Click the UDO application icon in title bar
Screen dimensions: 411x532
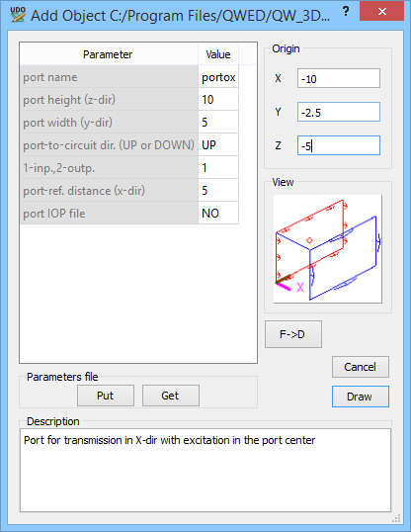(18, 15)
